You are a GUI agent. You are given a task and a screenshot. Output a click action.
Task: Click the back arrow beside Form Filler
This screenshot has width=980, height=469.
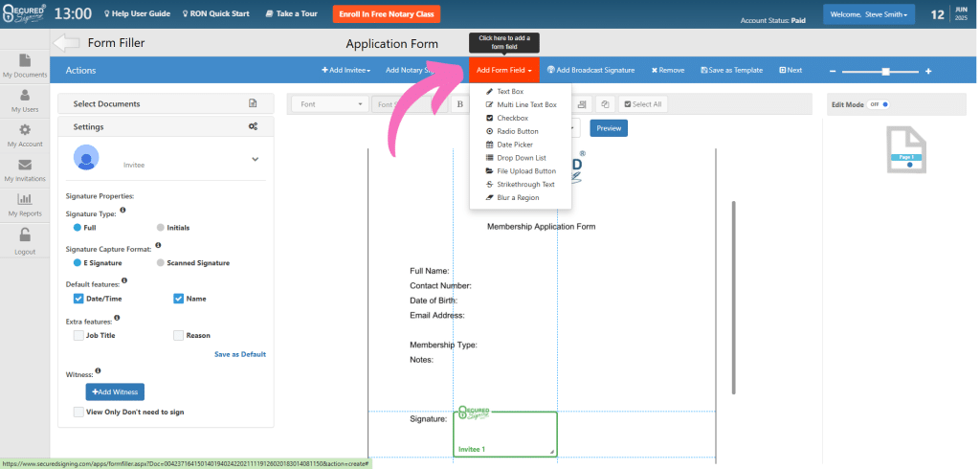click(x=66, y=42)
